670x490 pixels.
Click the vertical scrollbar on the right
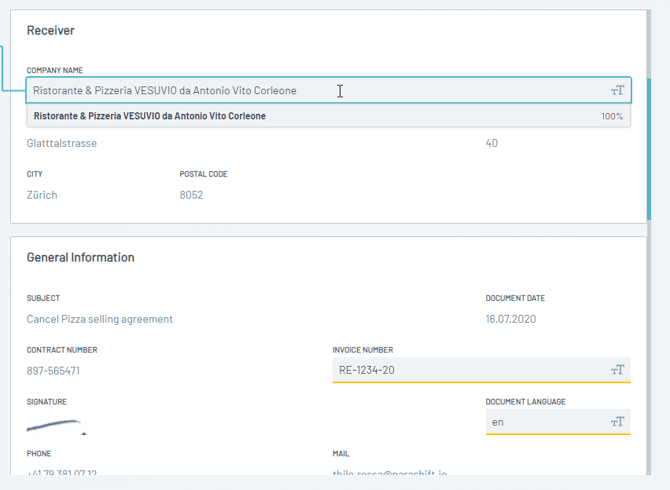(649, 150)
